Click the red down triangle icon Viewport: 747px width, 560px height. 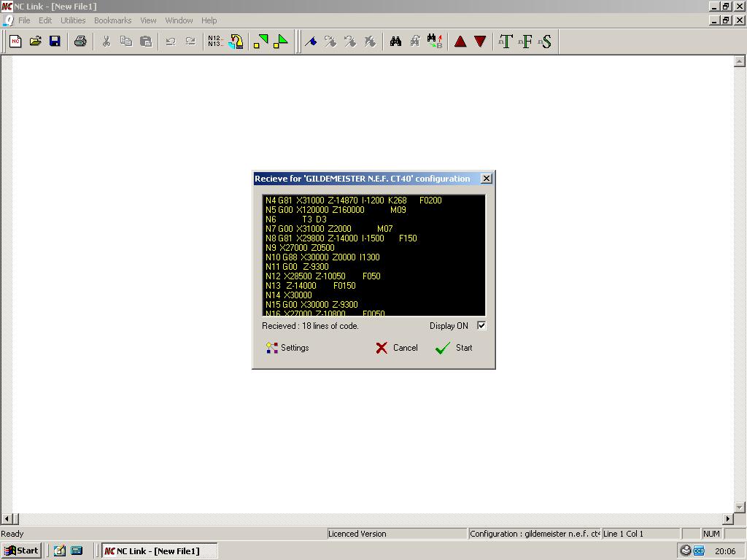tap(480, 42)
